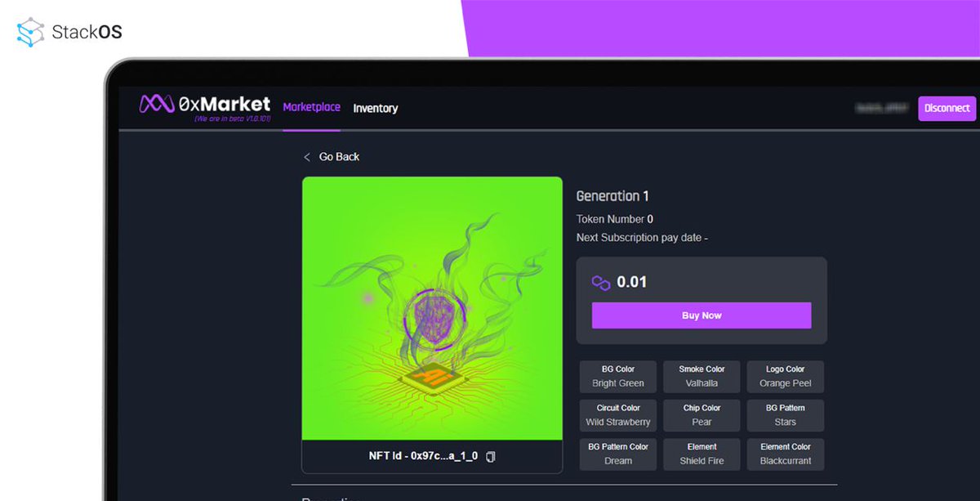Click the Buy Now button
980x501 pixels.
point(702,315)
